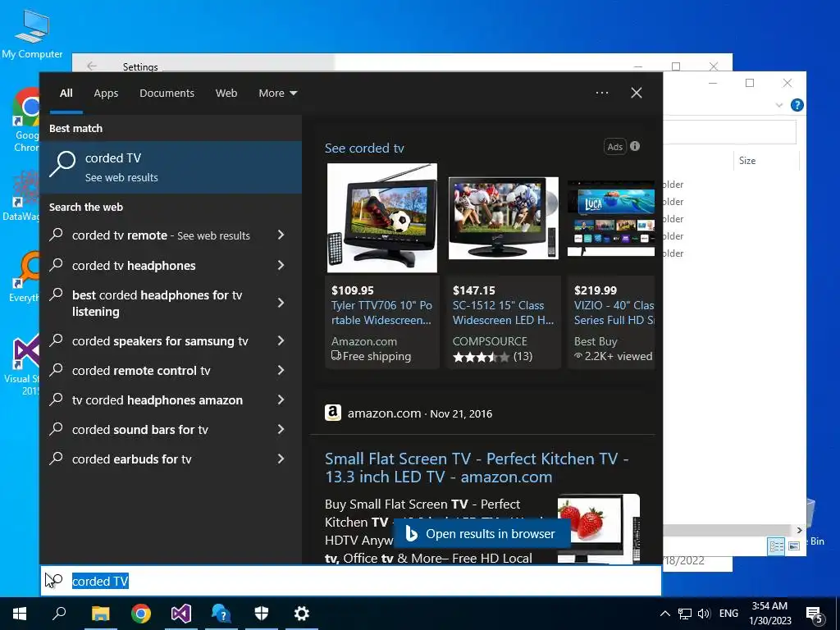
Task: Select the Google Chrome desktop shortcut
Action: [25, 120]
